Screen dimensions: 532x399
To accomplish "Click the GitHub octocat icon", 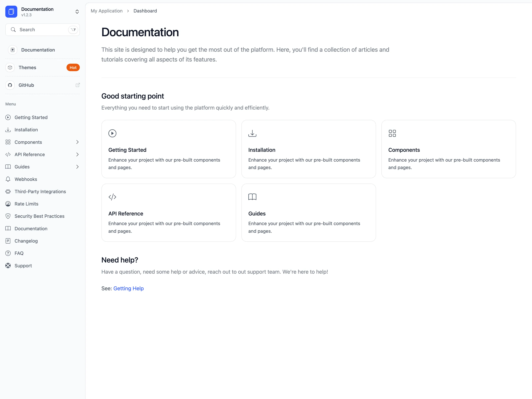I will click(10, 85).
